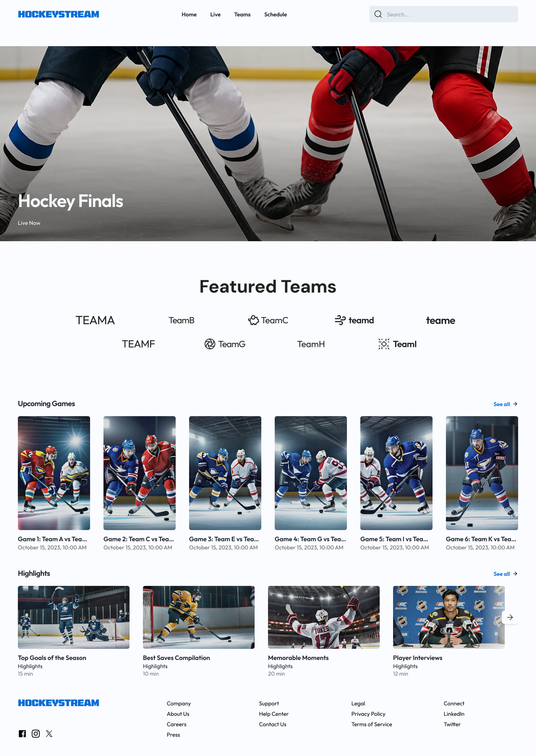Go to the Schedule nav item

pyautogui.click(x=275, y=15)
